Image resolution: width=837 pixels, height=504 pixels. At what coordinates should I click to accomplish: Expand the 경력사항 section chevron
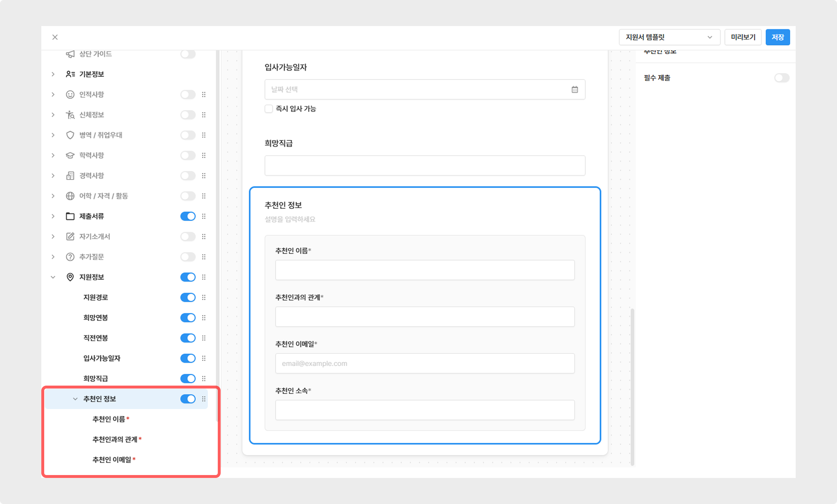pos(53,176)
